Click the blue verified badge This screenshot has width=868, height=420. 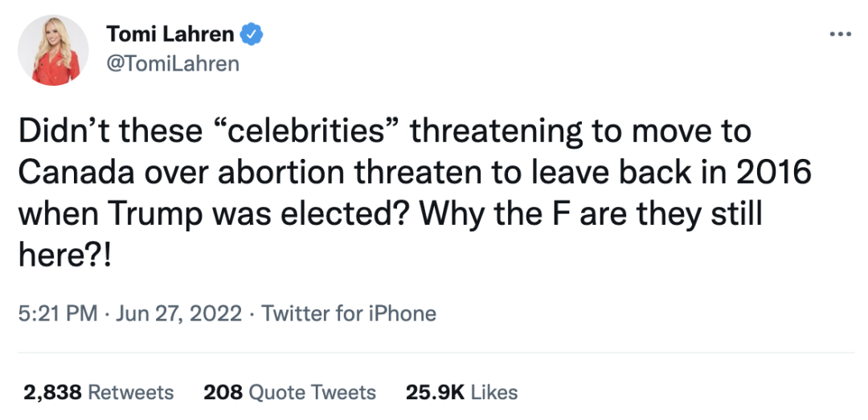(x=252, y=35)
